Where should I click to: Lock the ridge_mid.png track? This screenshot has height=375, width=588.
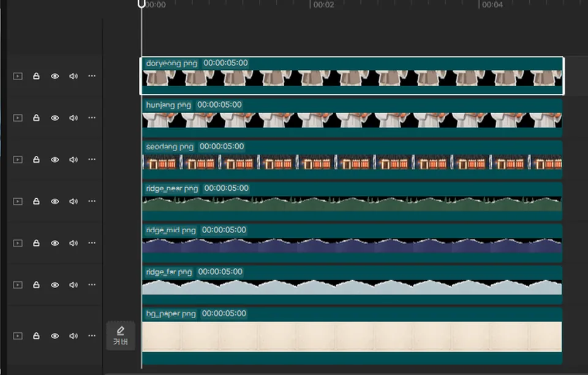point(36,243)
